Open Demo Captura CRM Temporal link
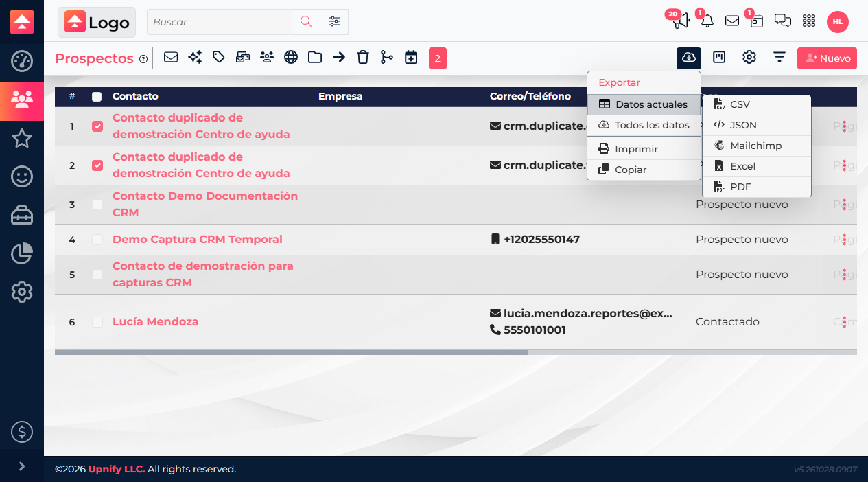This screenshot has height=482, width=868. (x=198, y=240)
